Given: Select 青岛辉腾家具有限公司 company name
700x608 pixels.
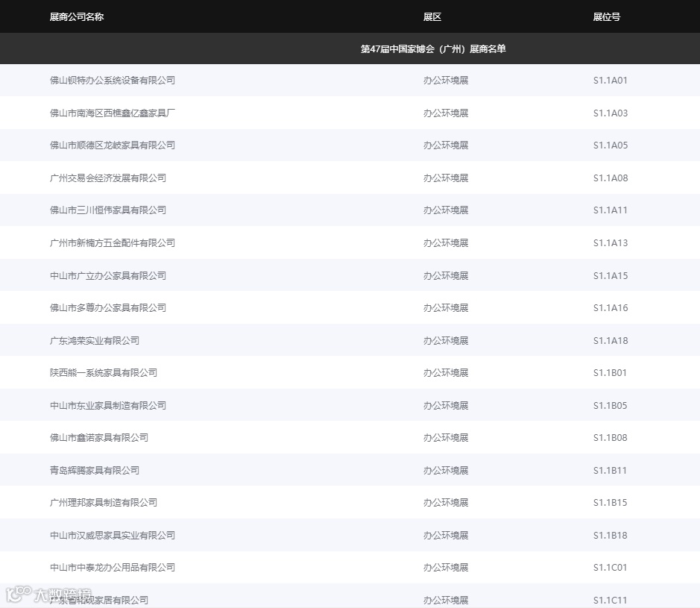Looking at the screenshot, I should (95, 470).
